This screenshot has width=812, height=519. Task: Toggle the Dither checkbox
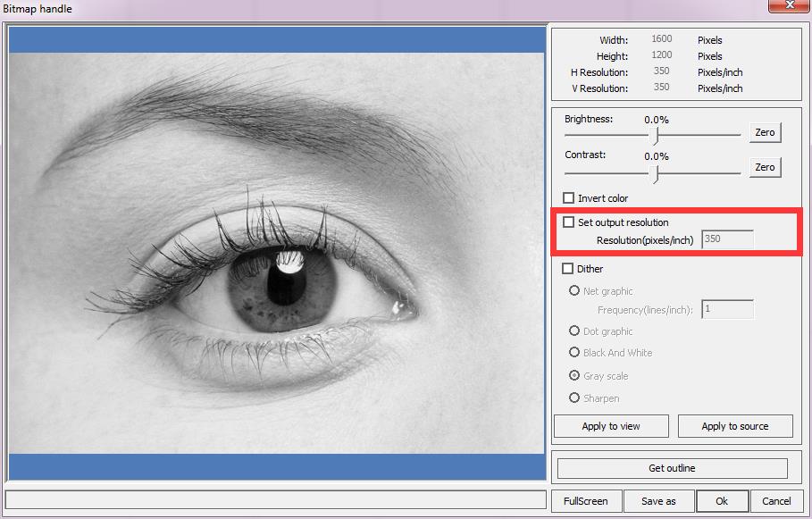(x=568, y=269)
